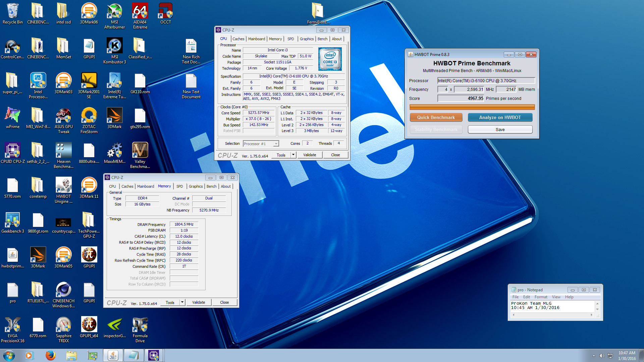Screen dimensions: 644x362
Task: Click Tools button in upper CPU-Z
Action: point(281,155)
